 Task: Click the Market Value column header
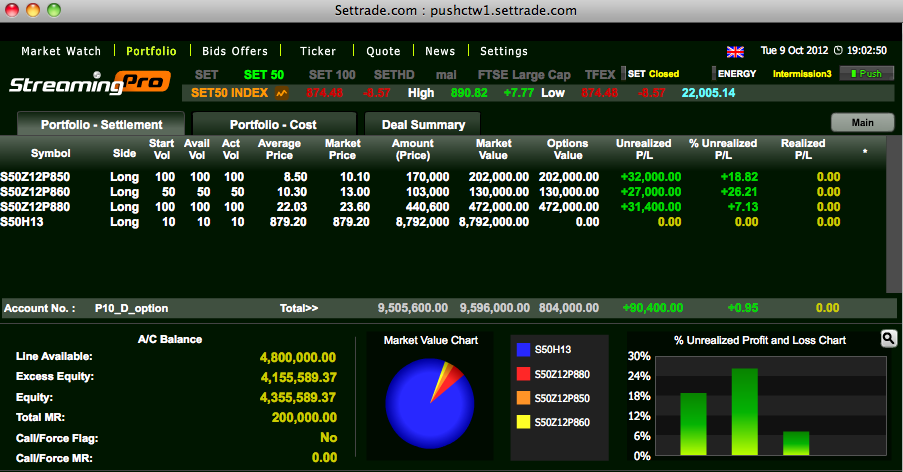point(494,149)
